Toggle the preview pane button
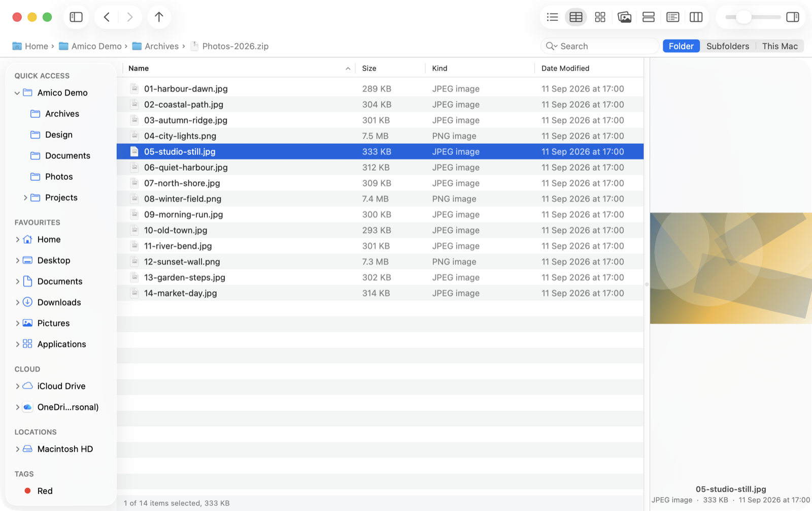Screen dimensions: 812x511 coord(793,17)
